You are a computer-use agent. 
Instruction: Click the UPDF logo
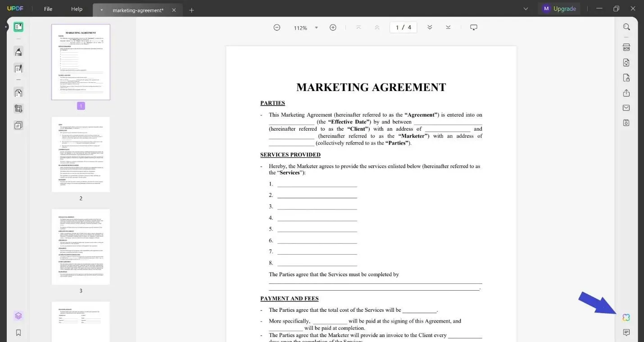15,9
